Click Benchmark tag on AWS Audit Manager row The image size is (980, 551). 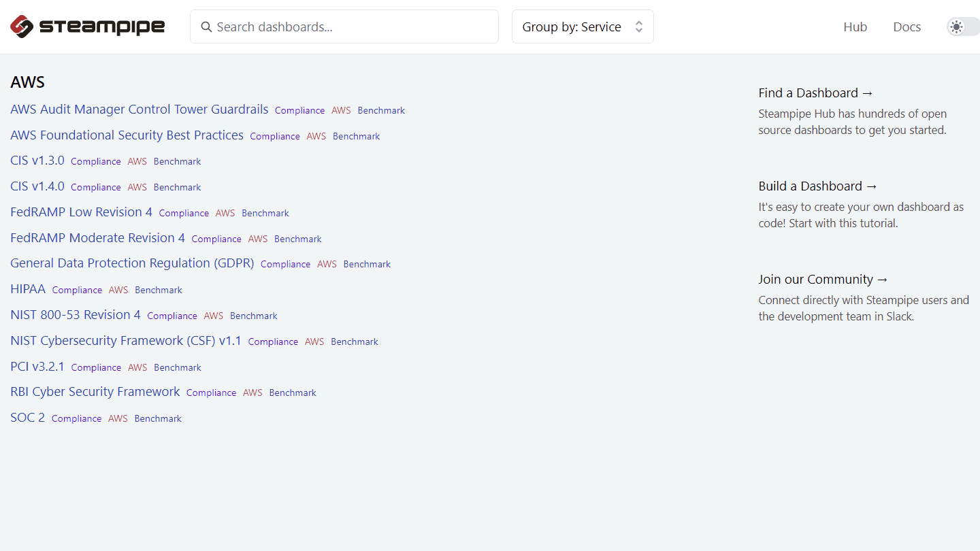click(x=381, y=110)
